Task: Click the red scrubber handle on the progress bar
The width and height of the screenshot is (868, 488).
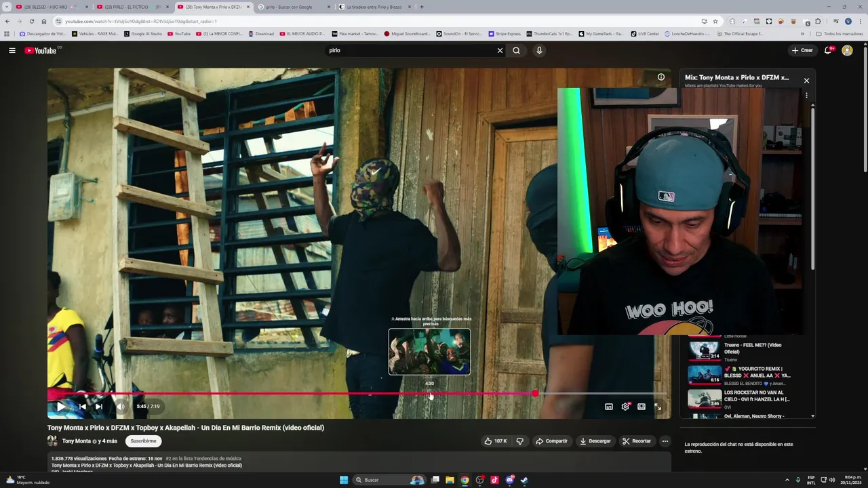Action: click(535, 393)
